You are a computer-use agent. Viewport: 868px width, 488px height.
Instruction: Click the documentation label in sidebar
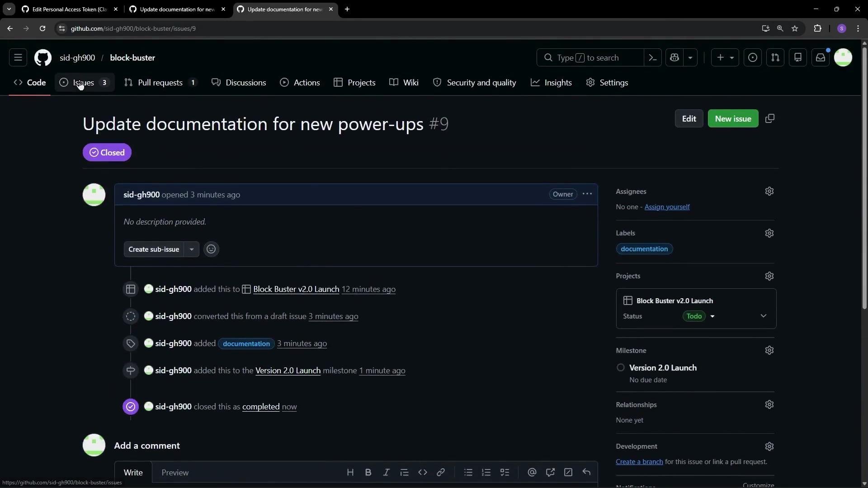click(644, 249)
